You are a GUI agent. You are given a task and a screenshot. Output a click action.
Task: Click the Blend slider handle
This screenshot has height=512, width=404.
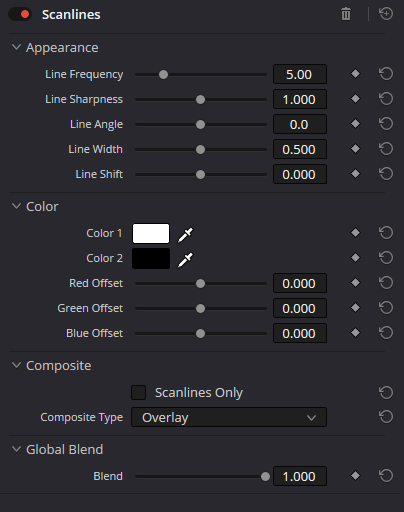265,476
